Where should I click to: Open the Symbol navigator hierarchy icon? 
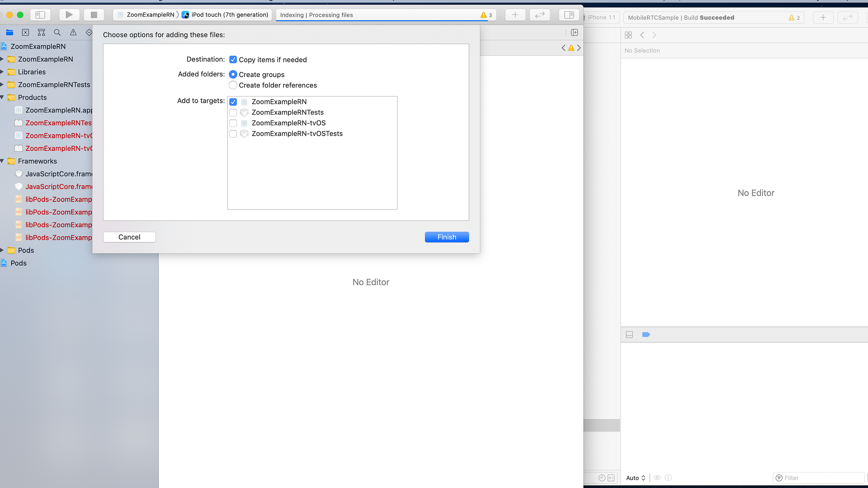click(41, 33)
